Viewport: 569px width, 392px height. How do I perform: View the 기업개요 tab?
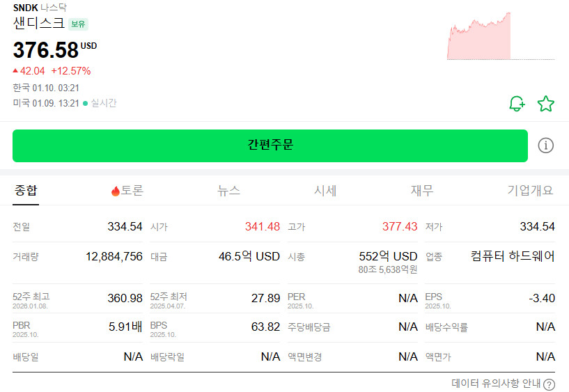tap(530, 190)
